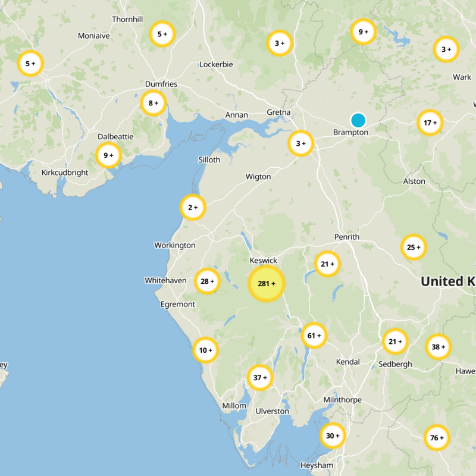
Task: Click the 5+ cluster near Thornhill
Action: click(x=162, y=34)
